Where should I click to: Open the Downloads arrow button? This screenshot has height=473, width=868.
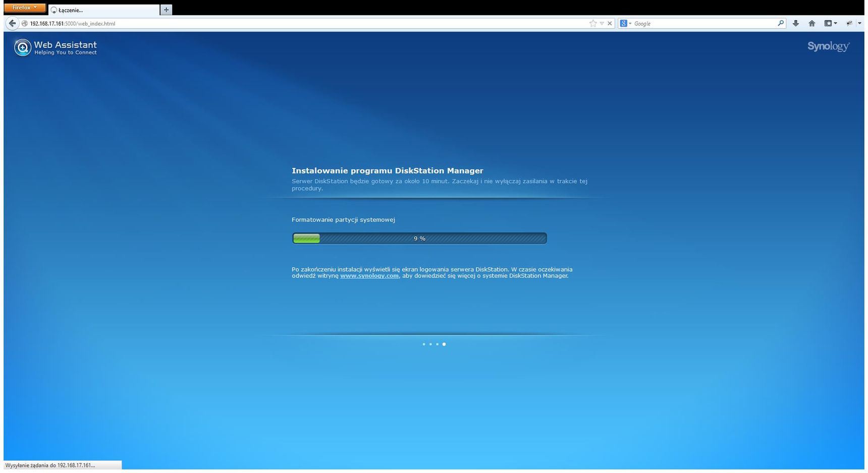(x=796, y=23)
